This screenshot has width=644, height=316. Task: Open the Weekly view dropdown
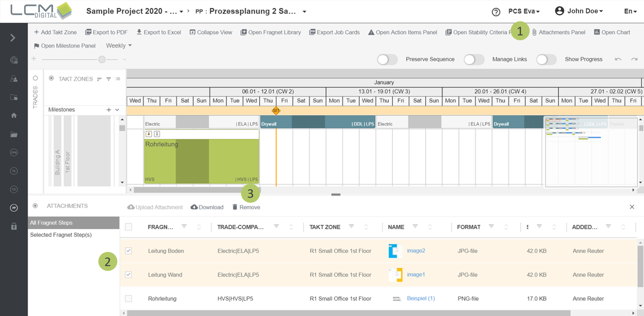[119, 45]
